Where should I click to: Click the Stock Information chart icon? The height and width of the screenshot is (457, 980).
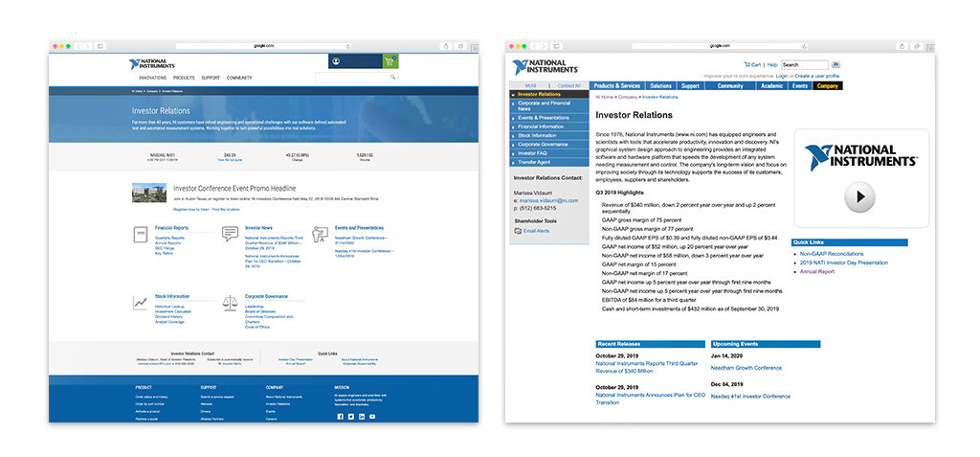(x=140, y=303)
